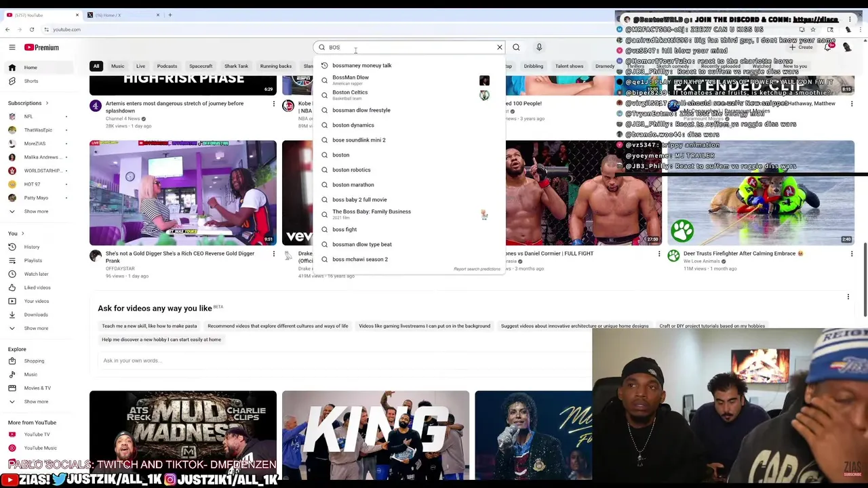The height and width of the screenshot is (488, 868).
Task: Click the youtube.com address bar
Action: coord(66,29)
